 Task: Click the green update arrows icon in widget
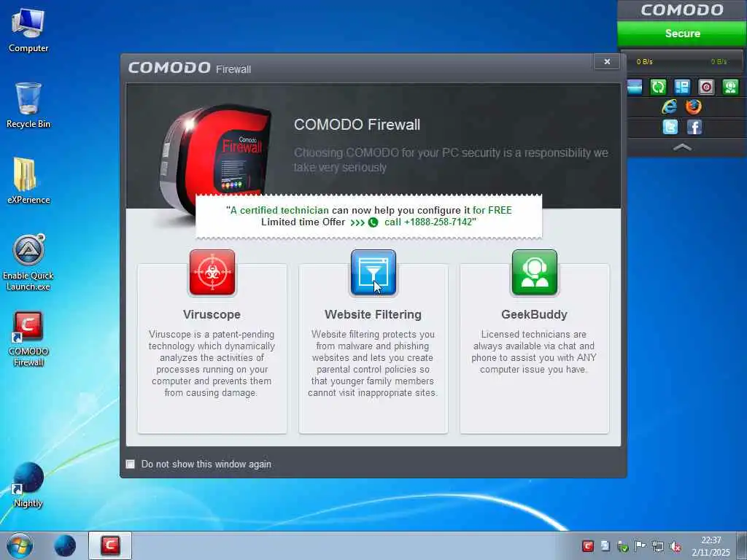tap(658, 87)
